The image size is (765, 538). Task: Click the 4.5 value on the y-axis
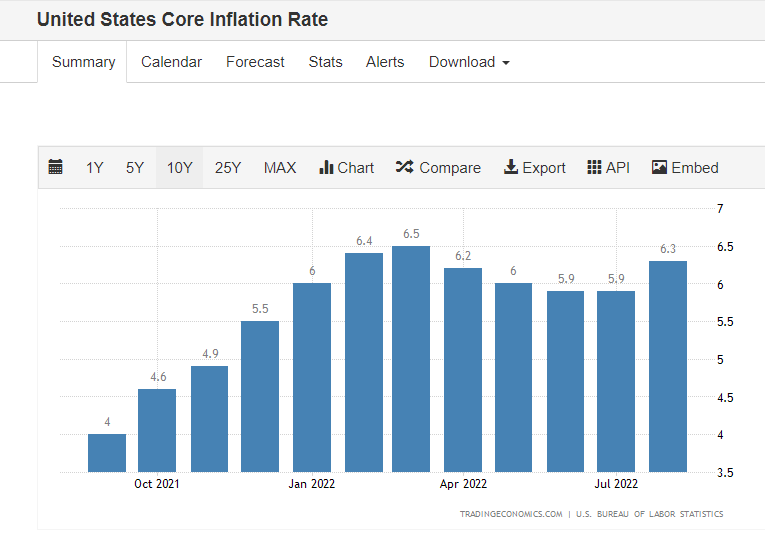(725, 398)
